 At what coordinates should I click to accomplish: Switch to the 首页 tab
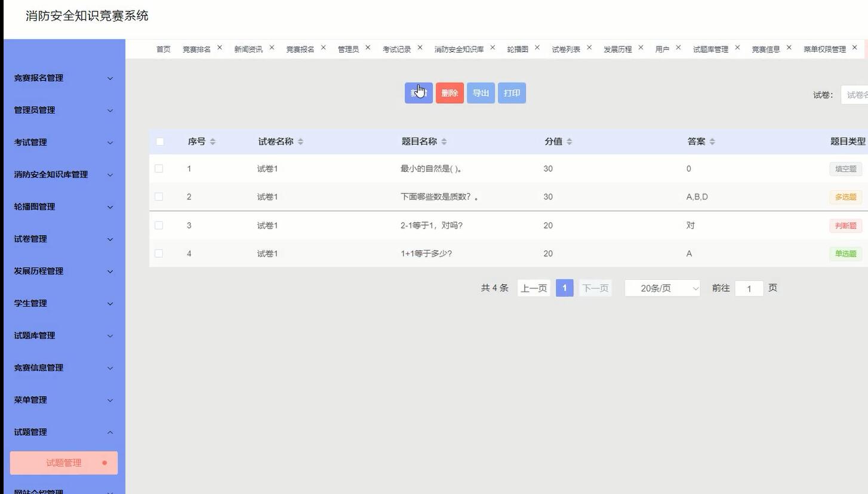pos(163,49)
